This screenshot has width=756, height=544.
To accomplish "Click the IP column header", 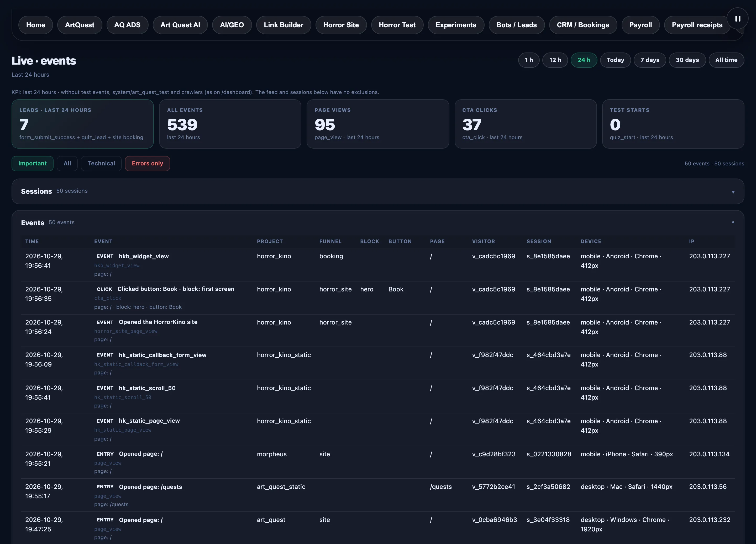I will point(692,241).
